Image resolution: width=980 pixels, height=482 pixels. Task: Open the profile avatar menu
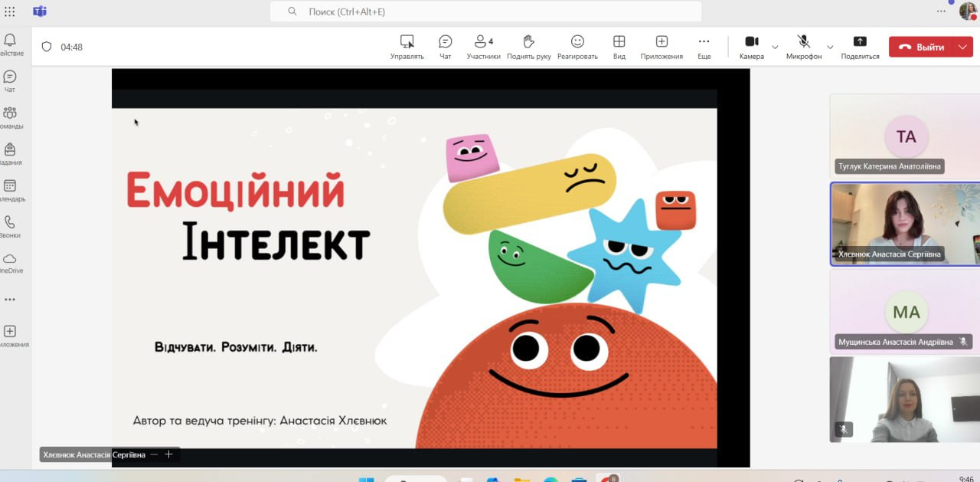[x=968, y=11]
